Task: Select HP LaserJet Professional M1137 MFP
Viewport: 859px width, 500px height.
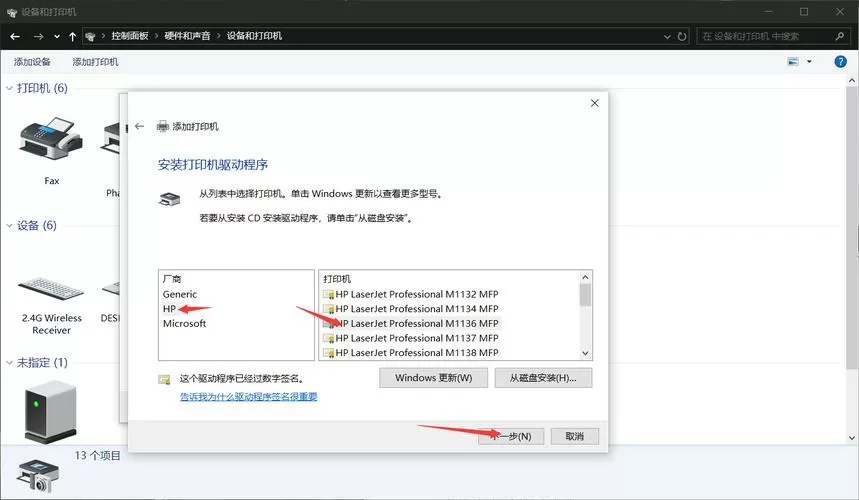Action: click(411, 338)
